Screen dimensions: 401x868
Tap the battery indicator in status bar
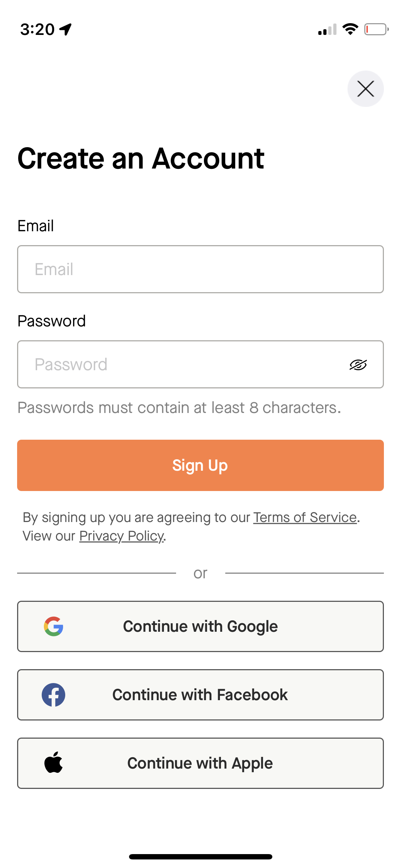point(376,29)
